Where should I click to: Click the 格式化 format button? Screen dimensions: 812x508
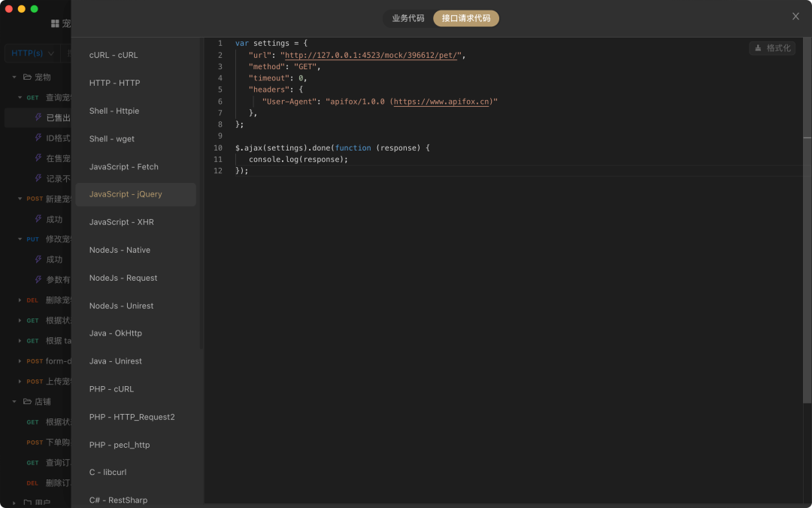tap(772, 48)
